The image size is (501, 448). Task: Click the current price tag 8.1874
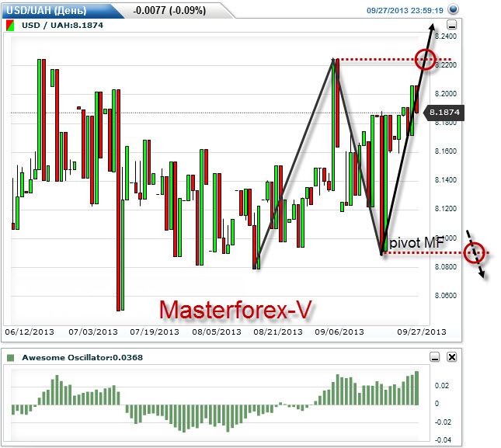click(x=444, y=113)
